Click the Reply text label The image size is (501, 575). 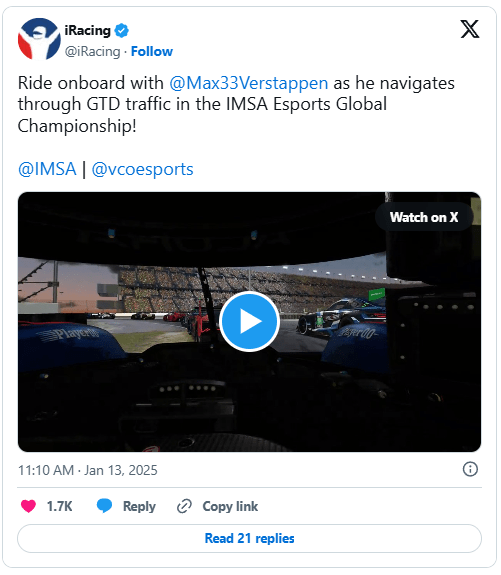tap(139, 506)
